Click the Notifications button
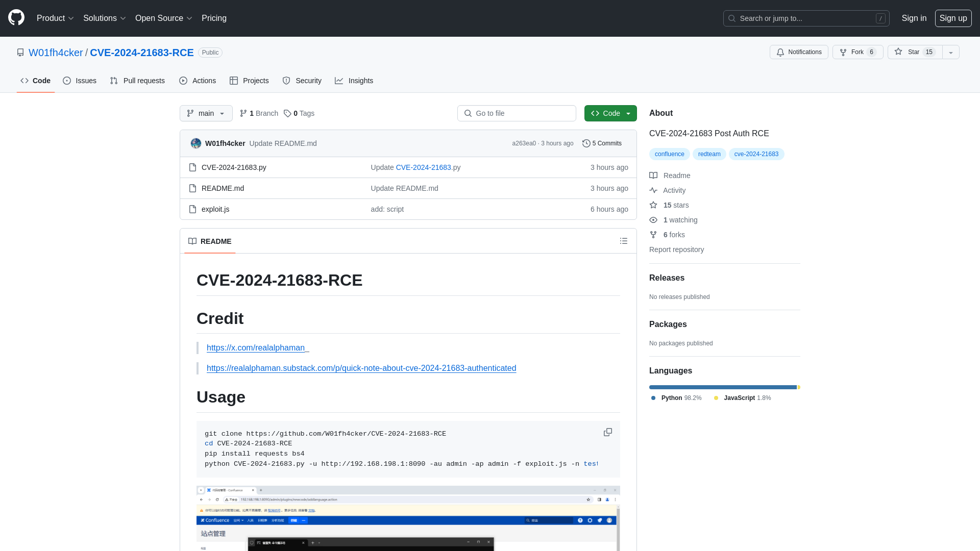This screenshot has height=551, width=980. pos(799,52)
